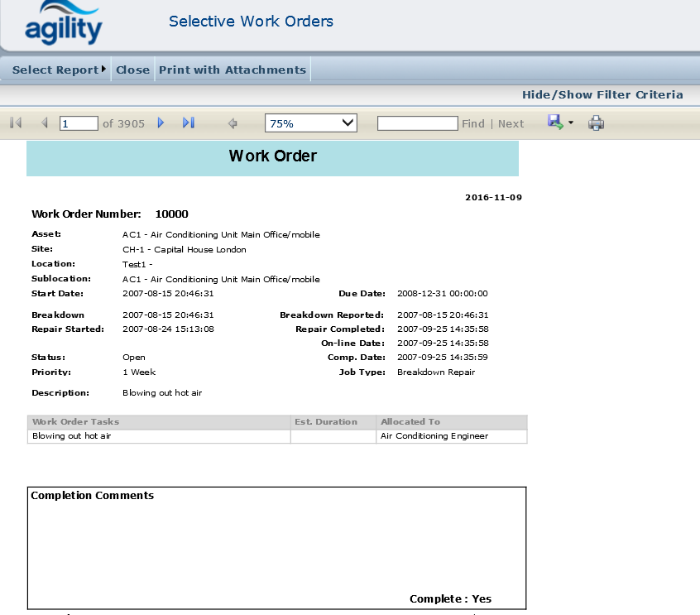
Task: Go to the previous report page
Action: (45, 123)
